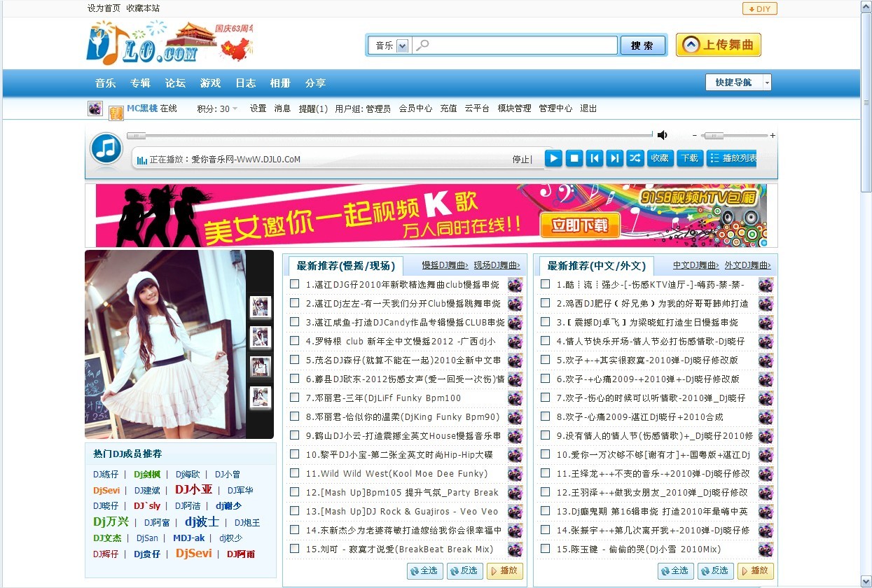The image size is (872, 588).
Task: Skip to the previous track icon
Action: point(595,158)
